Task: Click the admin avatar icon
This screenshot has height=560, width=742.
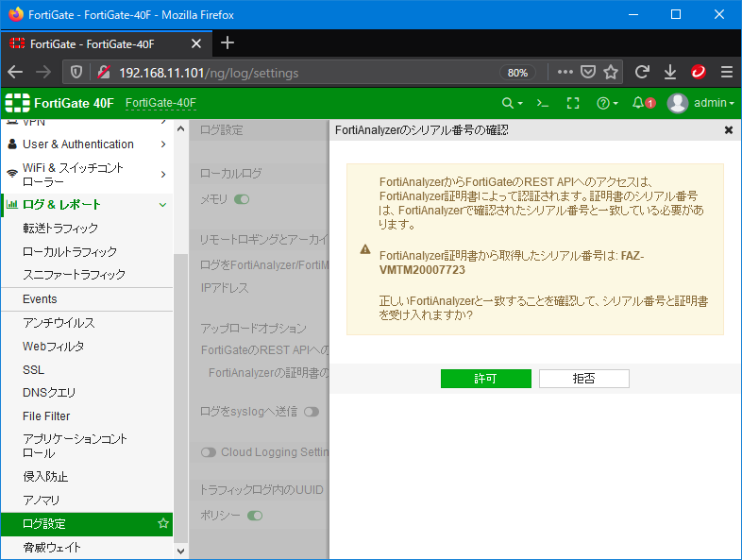Action: point(678,103)
